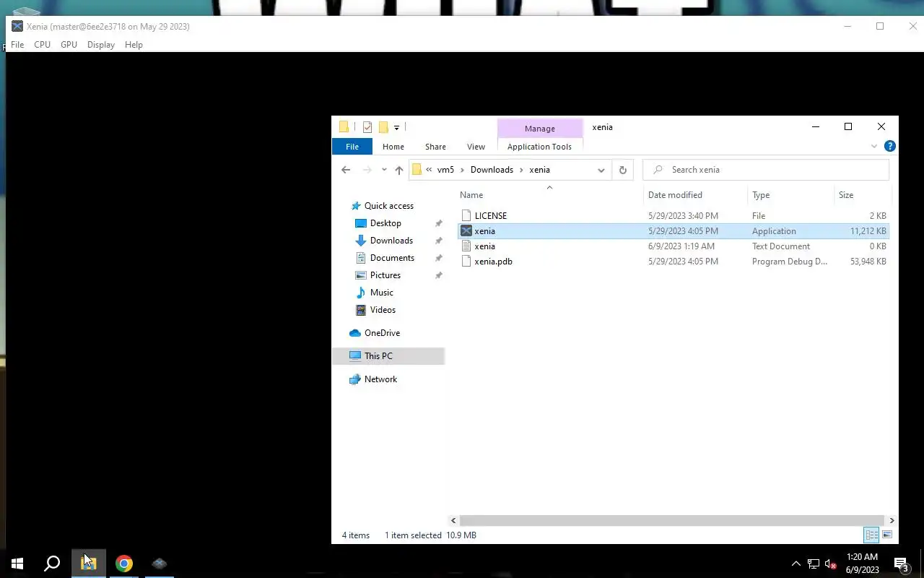This screenshot has width=924, height=578.
Task: Switch to the View ribbon tab
Action: click(476, 147)
